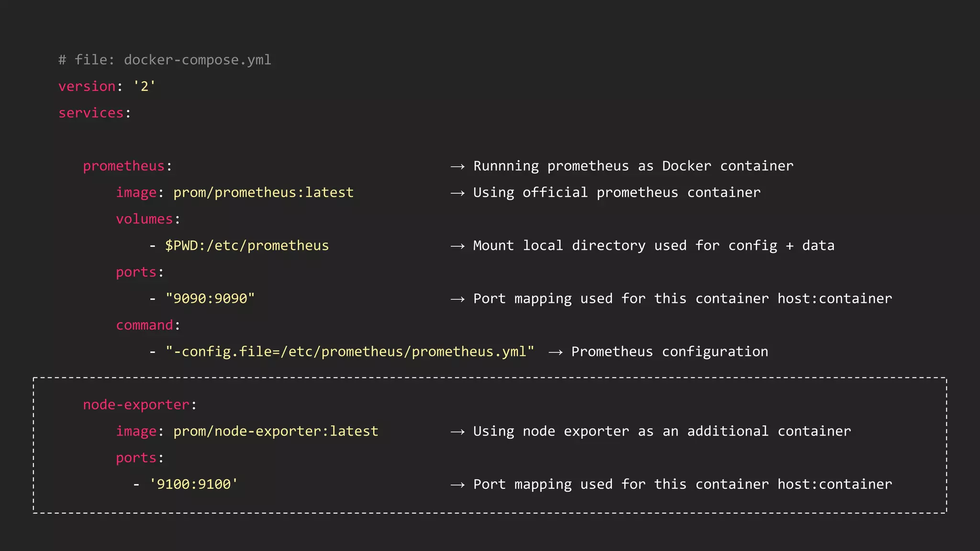The image size is (980, 551).
Task: Click the prom/prometheus:latest image value
Action: pos(263,192)
